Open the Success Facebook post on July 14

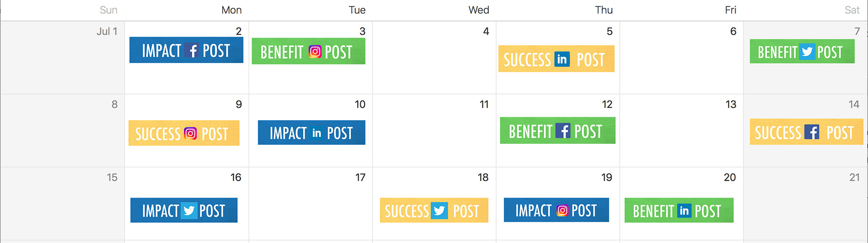806,132
